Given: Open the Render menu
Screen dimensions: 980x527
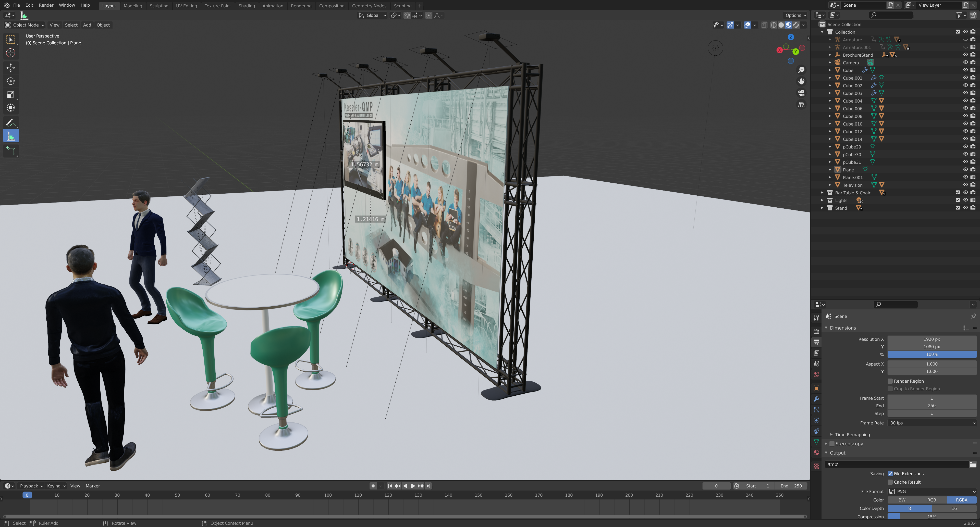Looking at the screenshot, I should (46, 5).
